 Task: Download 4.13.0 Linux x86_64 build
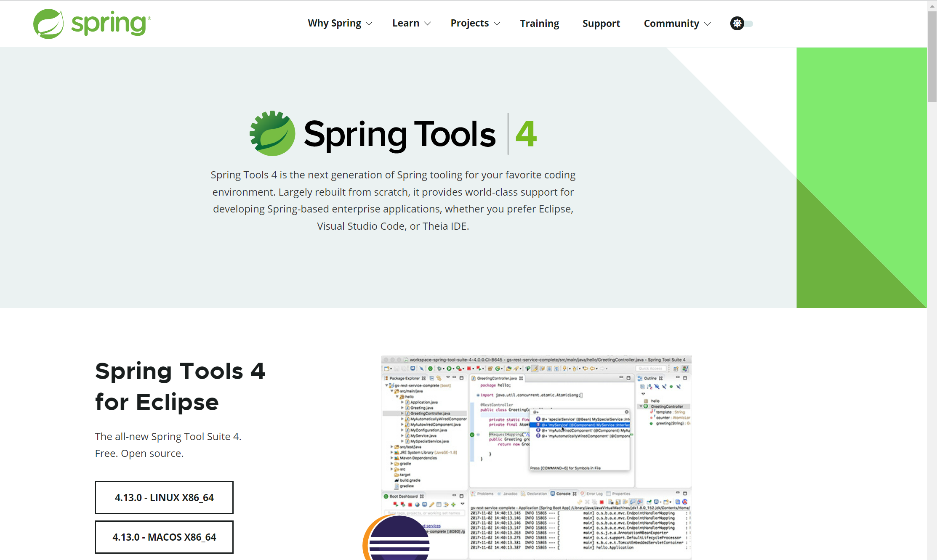164,497
